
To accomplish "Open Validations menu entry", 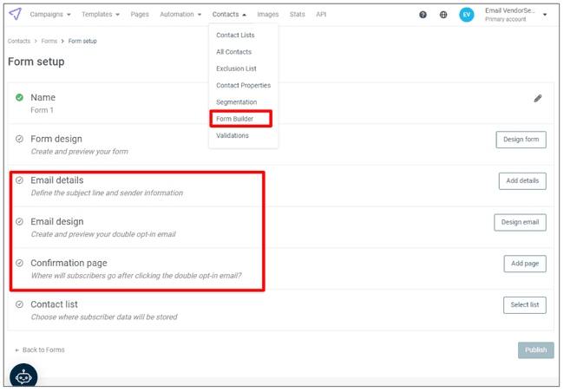I will click(x=233, y=135).
